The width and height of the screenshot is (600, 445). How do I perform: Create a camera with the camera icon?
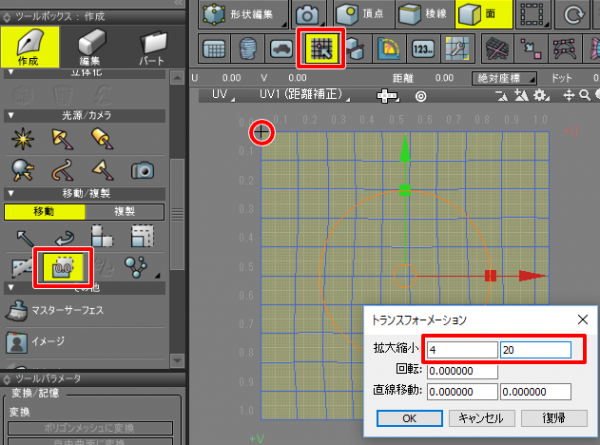[142, 170]
